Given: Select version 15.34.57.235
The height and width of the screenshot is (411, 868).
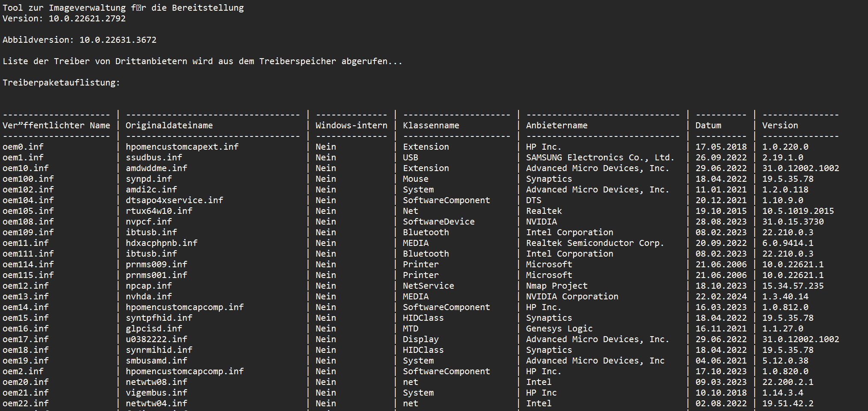Looking at the screenshot, I should [793, 286].
